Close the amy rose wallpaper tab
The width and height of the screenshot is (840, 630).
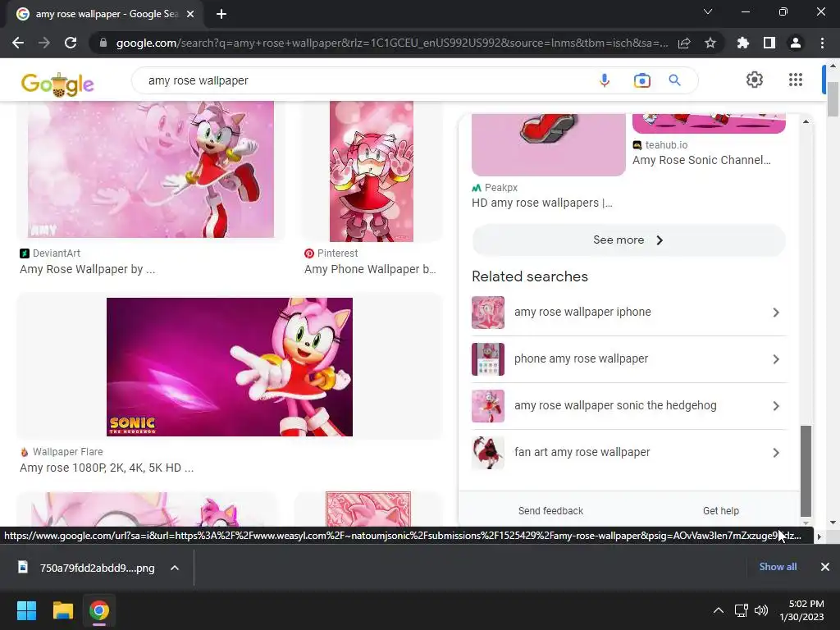pos(190,14)
